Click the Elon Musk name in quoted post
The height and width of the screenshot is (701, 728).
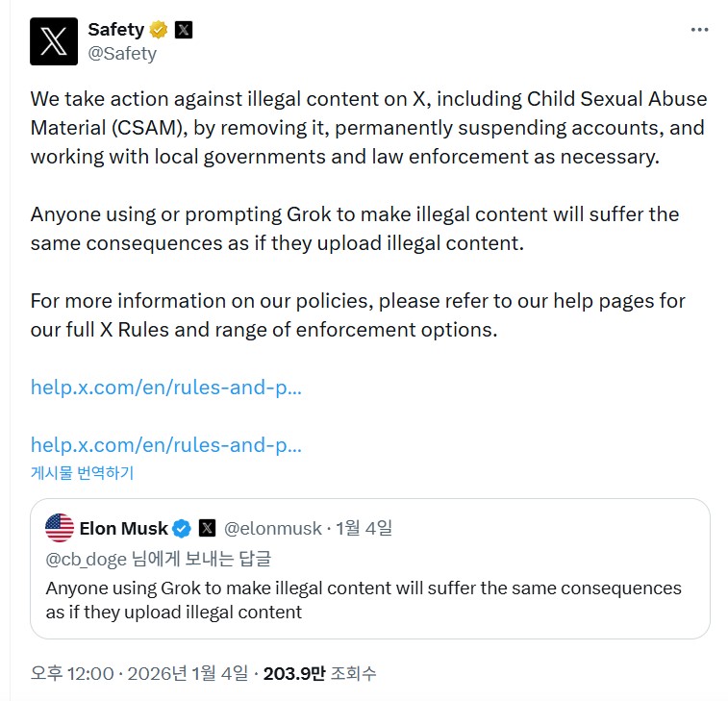coord(123,528)
